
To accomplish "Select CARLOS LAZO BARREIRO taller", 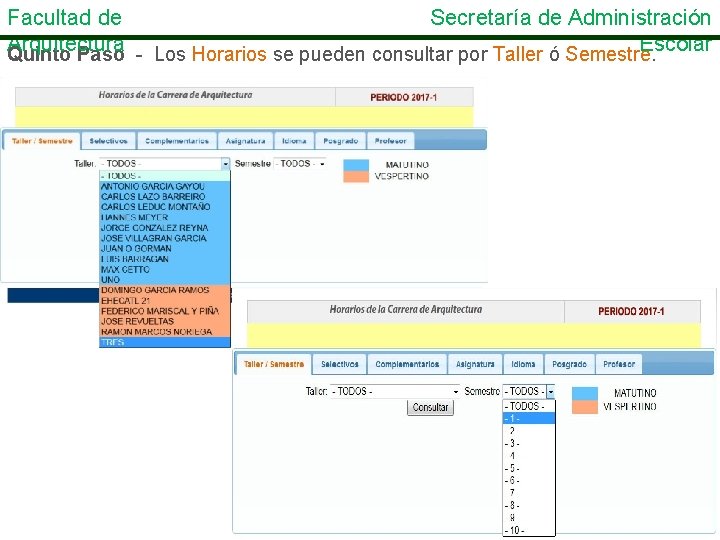I will point(164,197).
